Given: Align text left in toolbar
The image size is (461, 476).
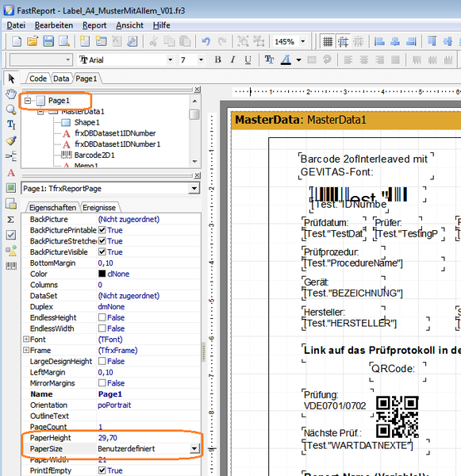Looking at the screenshot, I should 348,59.
